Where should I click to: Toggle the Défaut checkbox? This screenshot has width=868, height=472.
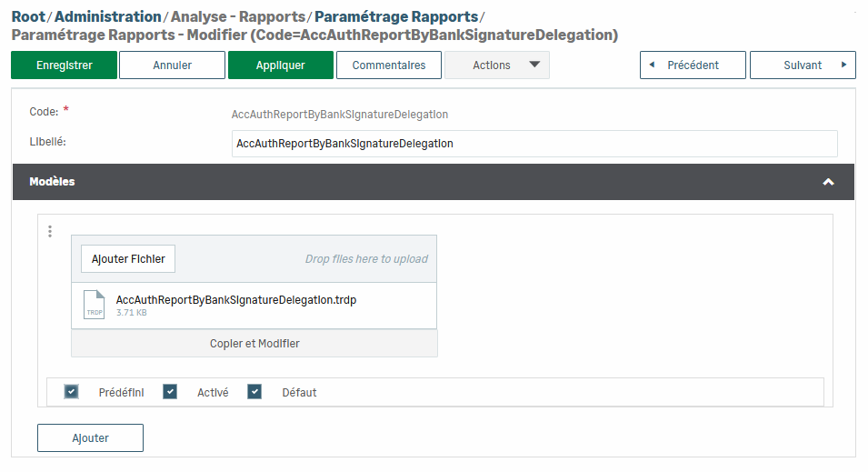[x=254, y=392]
